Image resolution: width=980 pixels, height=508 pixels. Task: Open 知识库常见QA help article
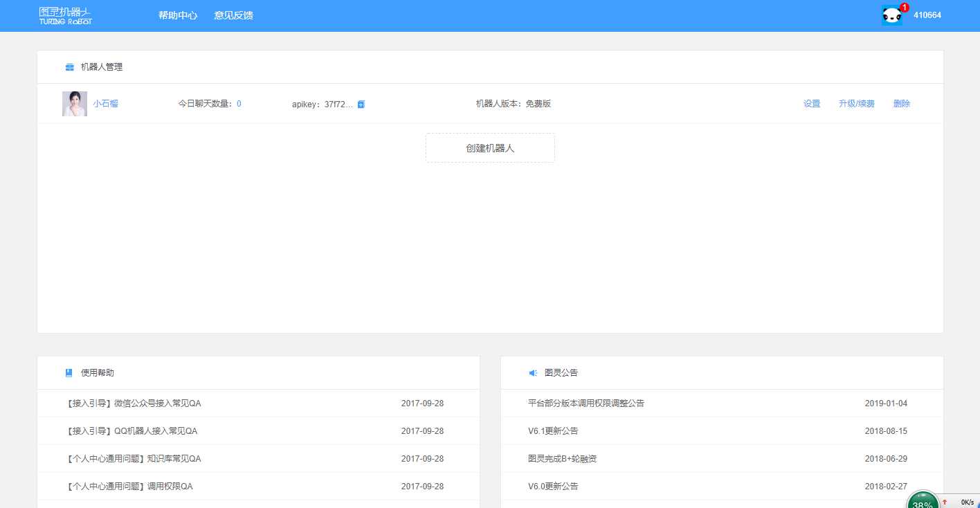coord(134,459)
